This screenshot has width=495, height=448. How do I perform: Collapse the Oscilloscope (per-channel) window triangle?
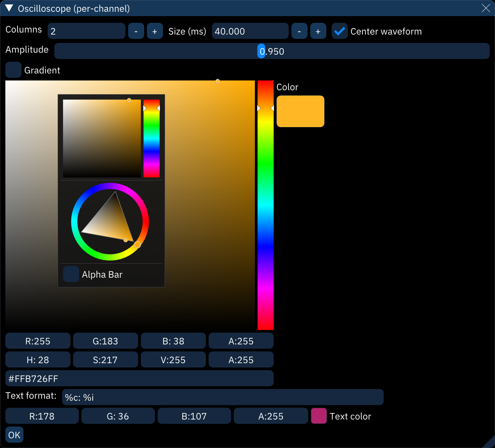(x=9, y=8)
